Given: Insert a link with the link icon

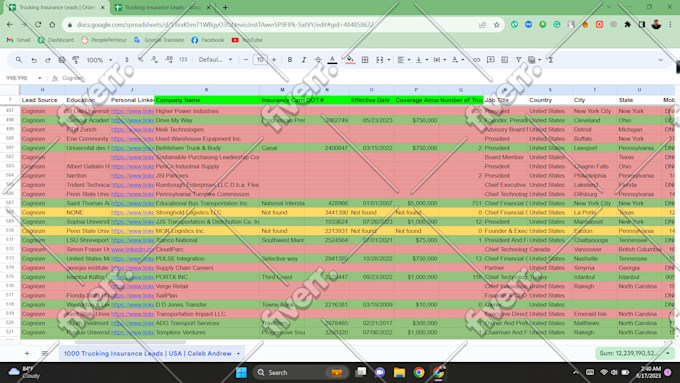Looking at the screenshot, I should (x=476, y=60).
